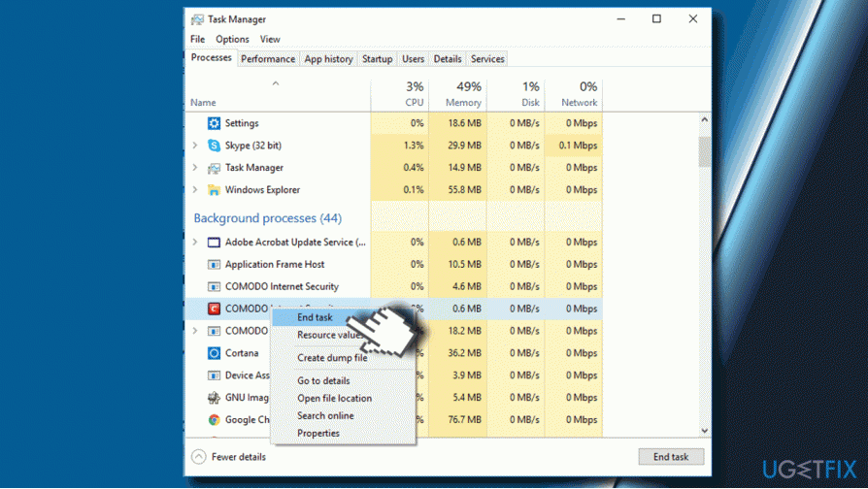Screen dimensions: 868x489
Task: Click the scrollbar down arrow
Action: coord(704,431)
